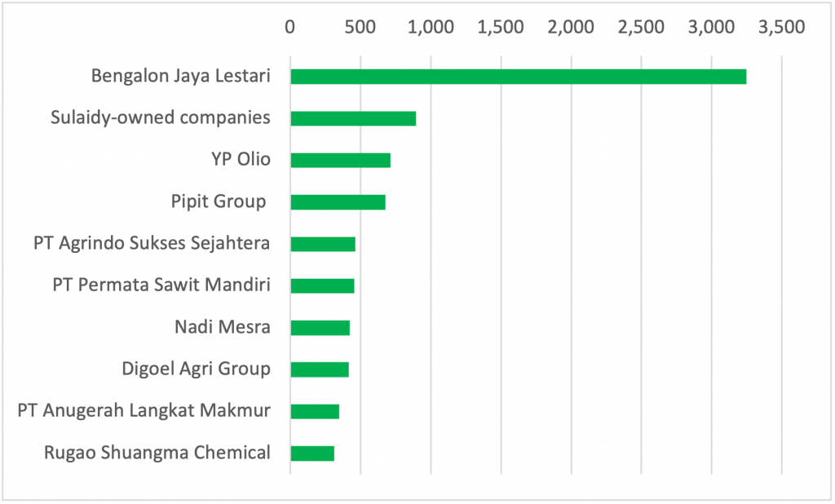
Task: Click the Bengalon Jaya Lestari green bar
Action: [x=518, y=77]
